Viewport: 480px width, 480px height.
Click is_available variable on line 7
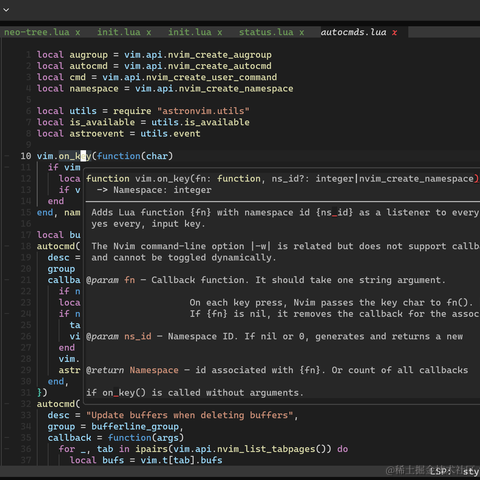[102, 122]
